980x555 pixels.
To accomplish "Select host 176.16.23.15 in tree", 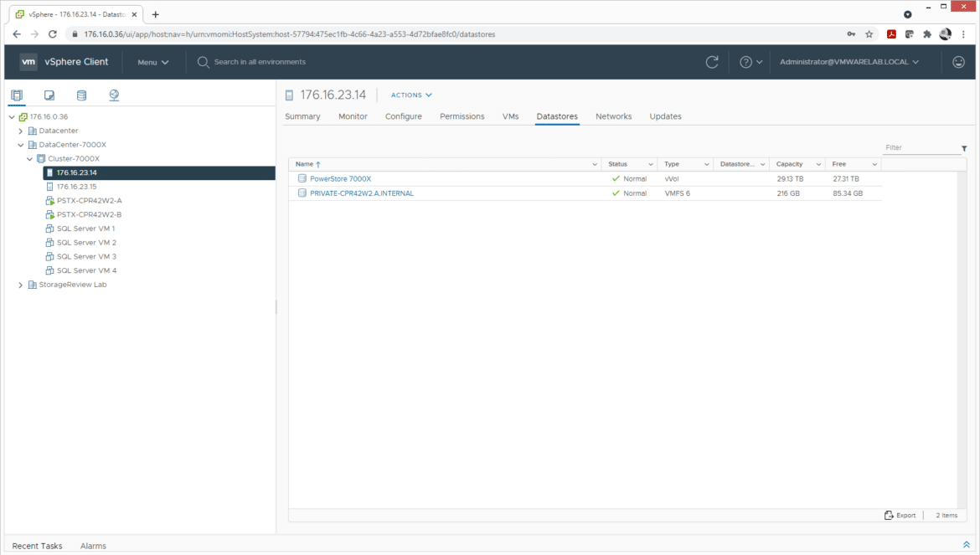I will pos(76,187).
